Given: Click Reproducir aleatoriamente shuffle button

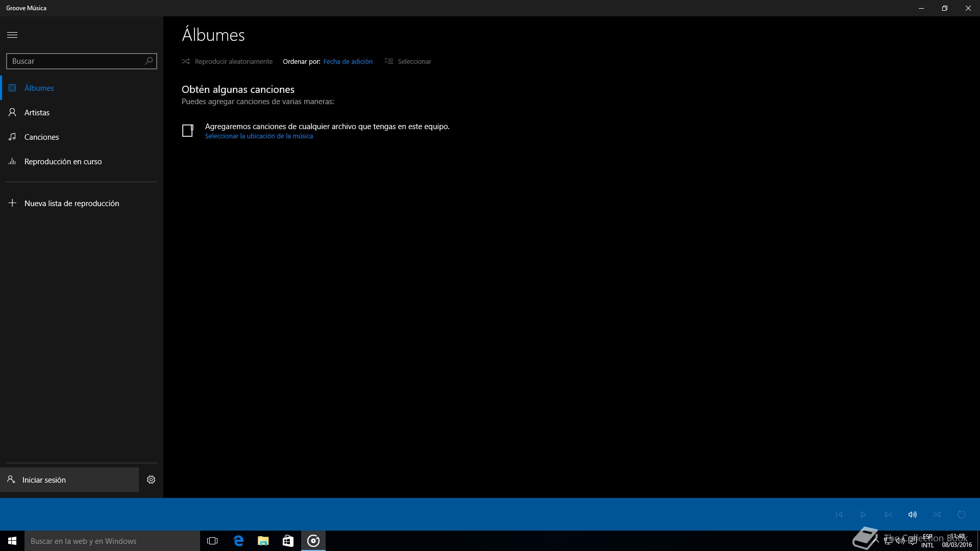Looking at the screenshot, I should coord(227,61).
